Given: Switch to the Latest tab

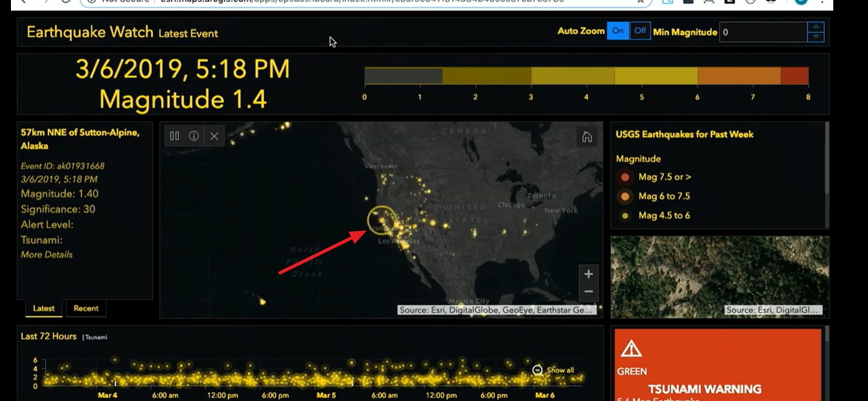Looking at the screenshot, I should coord(44,308).
